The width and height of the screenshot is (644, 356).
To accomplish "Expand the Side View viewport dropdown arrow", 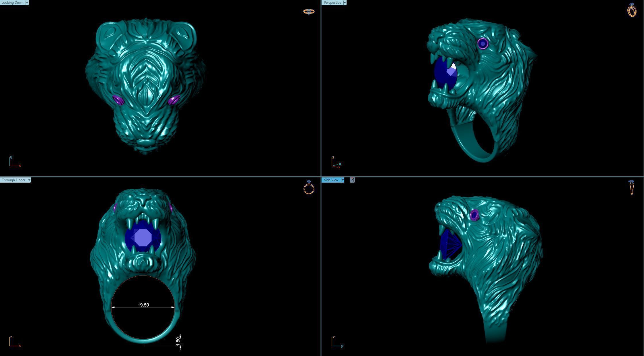I will pyautogui.click(x=343, y=180).
